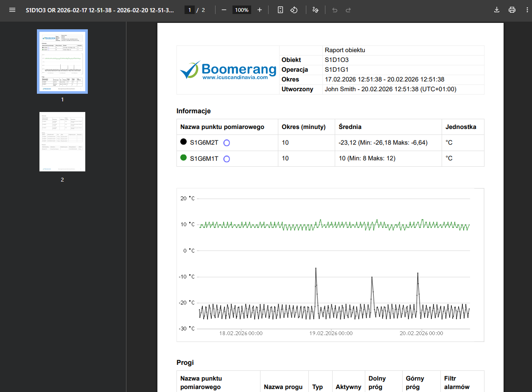Click the undo arrow in toolbar
The height and width of the screenshot is (392, 532).
(335, 10)
